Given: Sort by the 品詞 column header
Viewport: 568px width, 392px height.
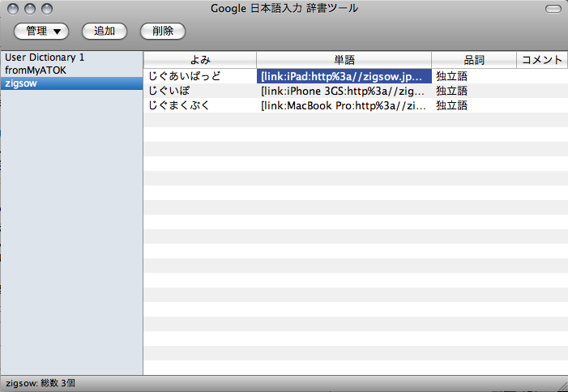Looking at the screenshot, I should [474, 60].
